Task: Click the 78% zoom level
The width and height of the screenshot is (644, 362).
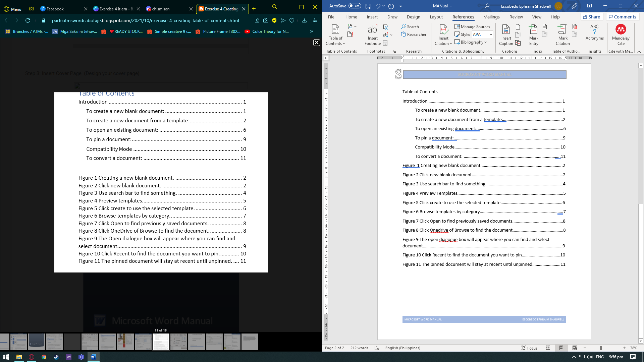Action: (x=634, y=348)
